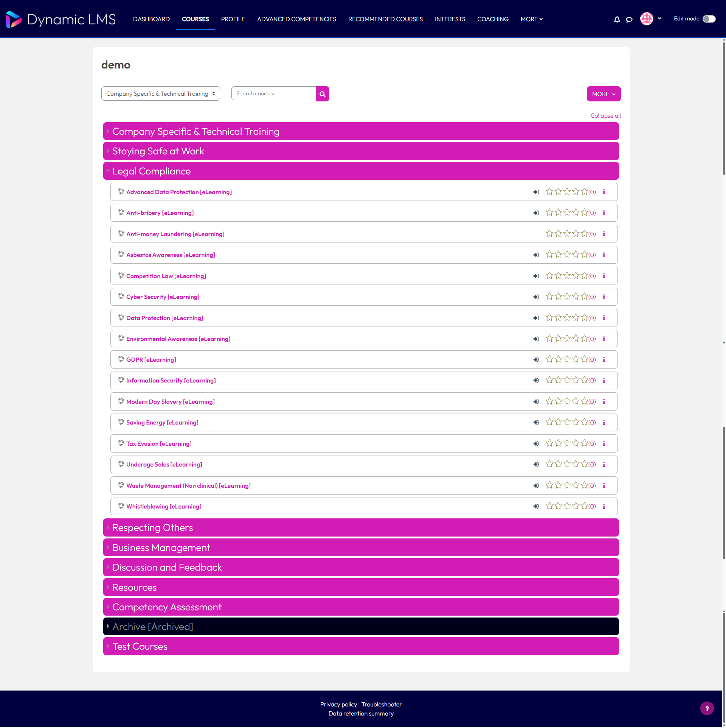This screenshot has height=728, width=726.
Task: Click enrol icon for Asbestos Awareness
Action: tap(536, 255)
